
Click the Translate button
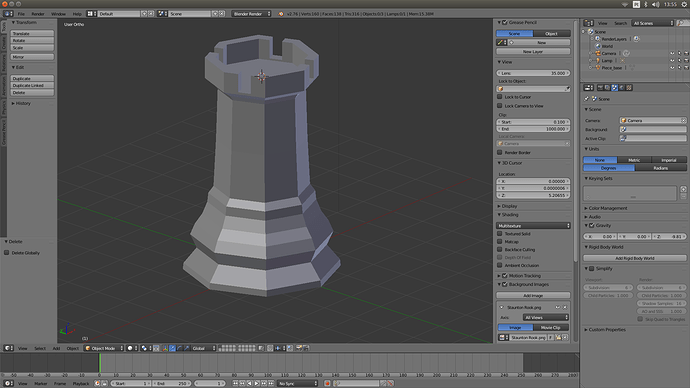32,33
